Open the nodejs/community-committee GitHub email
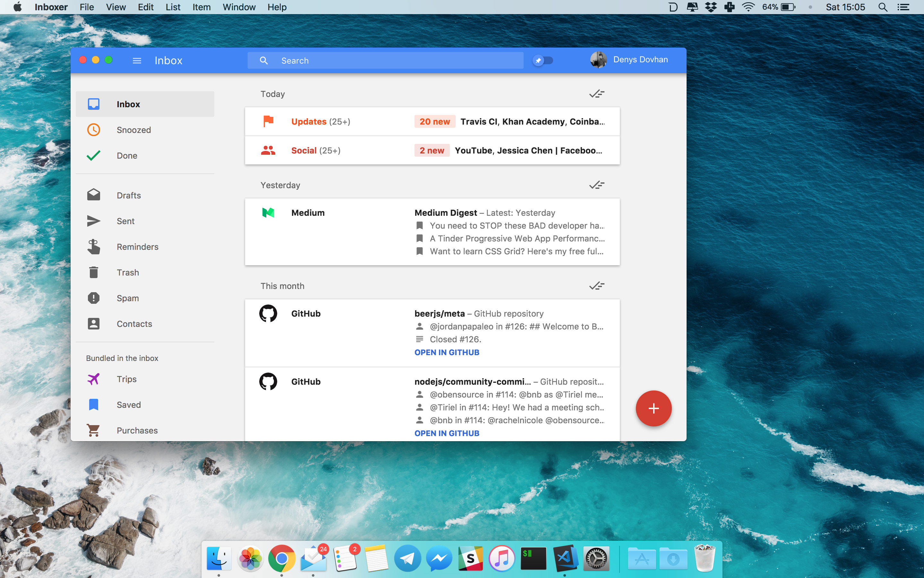The image size is (924, 578). 432,405
